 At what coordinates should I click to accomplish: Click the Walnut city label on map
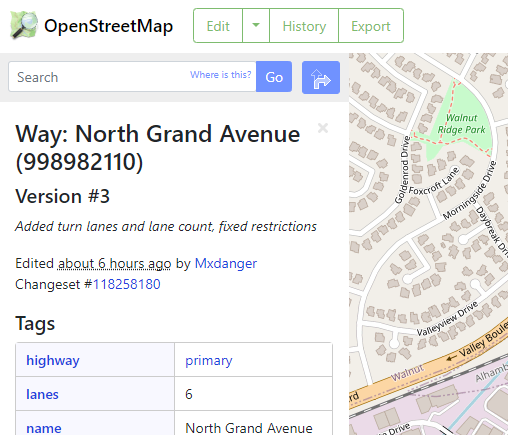tap(407, 373)
